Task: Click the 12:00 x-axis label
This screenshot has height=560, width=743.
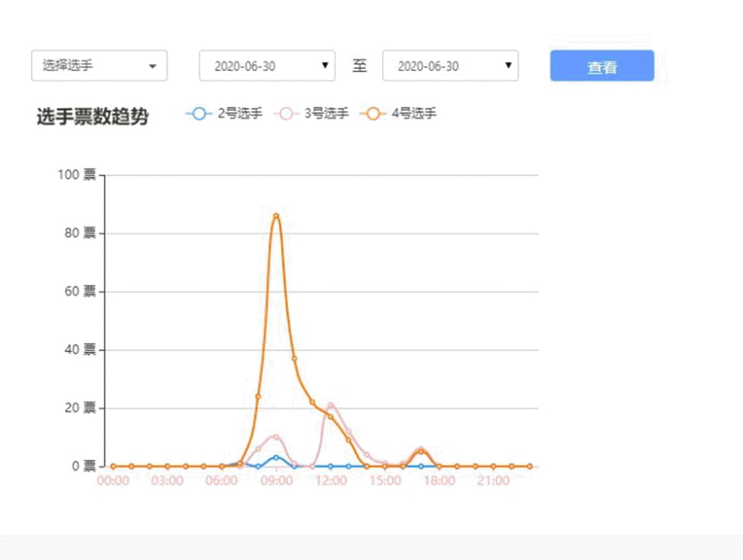Action: [x=331, y=481]
